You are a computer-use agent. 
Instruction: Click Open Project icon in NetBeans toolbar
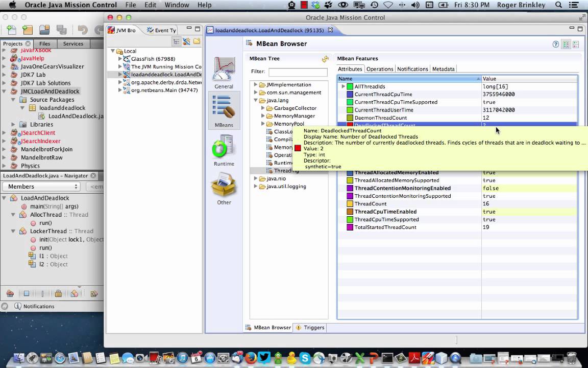point(44,30)
